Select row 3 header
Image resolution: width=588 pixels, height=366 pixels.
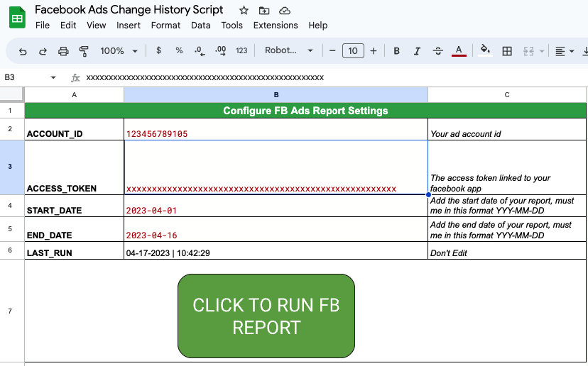pyautogui.click(x=10, y=166)
